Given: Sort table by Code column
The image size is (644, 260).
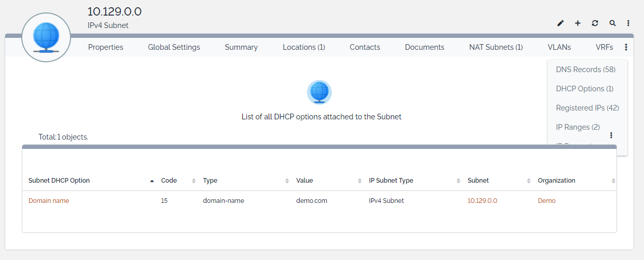Looking at the screenshot, I should coord(169,181).
